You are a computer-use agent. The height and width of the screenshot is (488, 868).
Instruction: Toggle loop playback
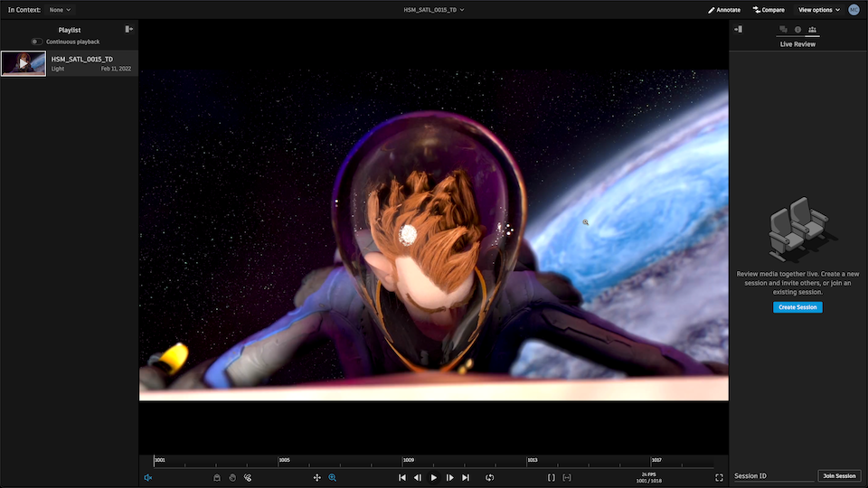490,477
